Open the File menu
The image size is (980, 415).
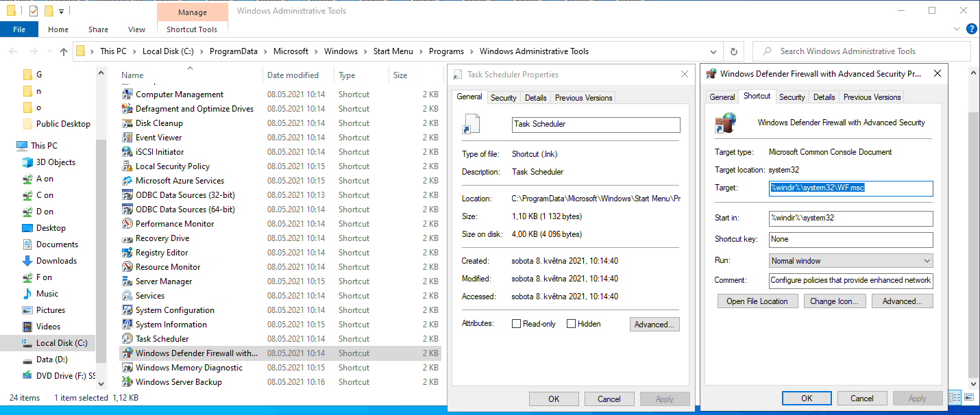click(19, 29)
